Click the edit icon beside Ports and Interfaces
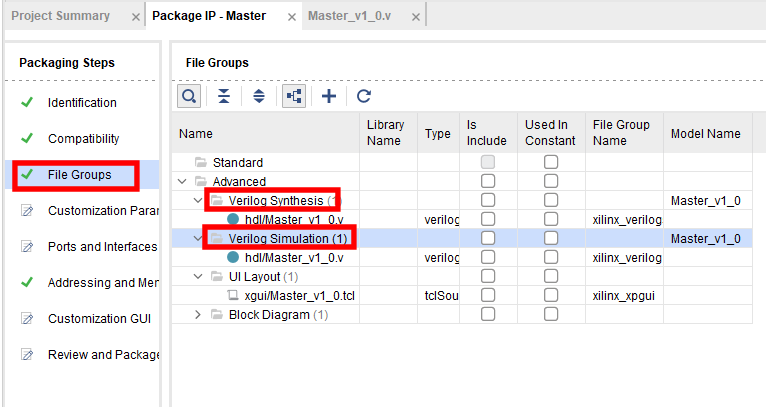The image size is (766, 407). coord(27,247)
